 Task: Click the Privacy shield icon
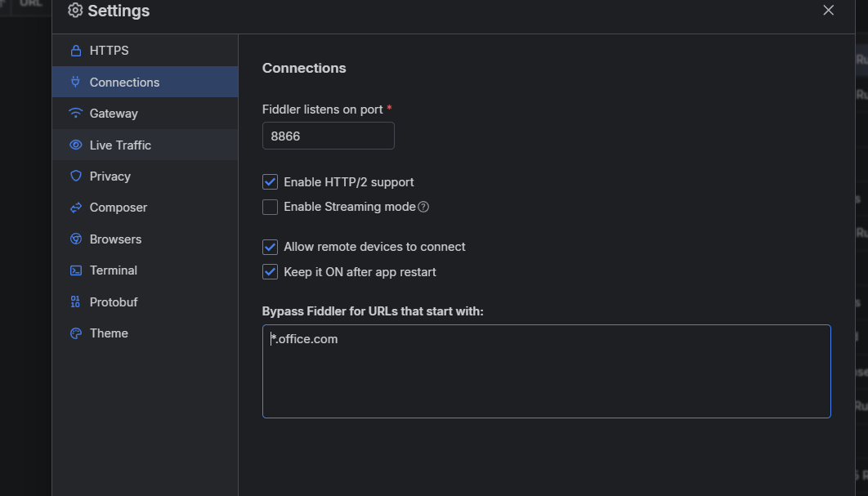(76, 177)
